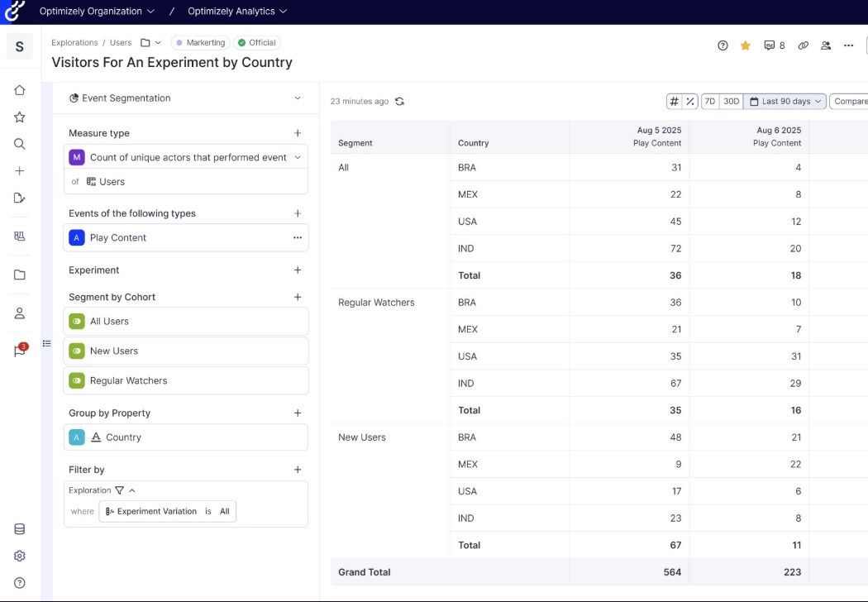This screenshot has width=868, height=602.
Task: Open the comments icon showing 8
Action: click(774, 45)
